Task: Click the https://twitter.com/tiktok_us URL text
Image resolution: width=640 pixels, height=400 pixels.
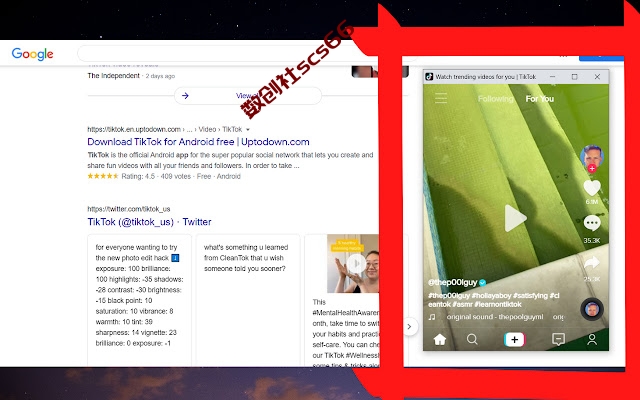Action: pyautogui.click(x=129, y=209)
